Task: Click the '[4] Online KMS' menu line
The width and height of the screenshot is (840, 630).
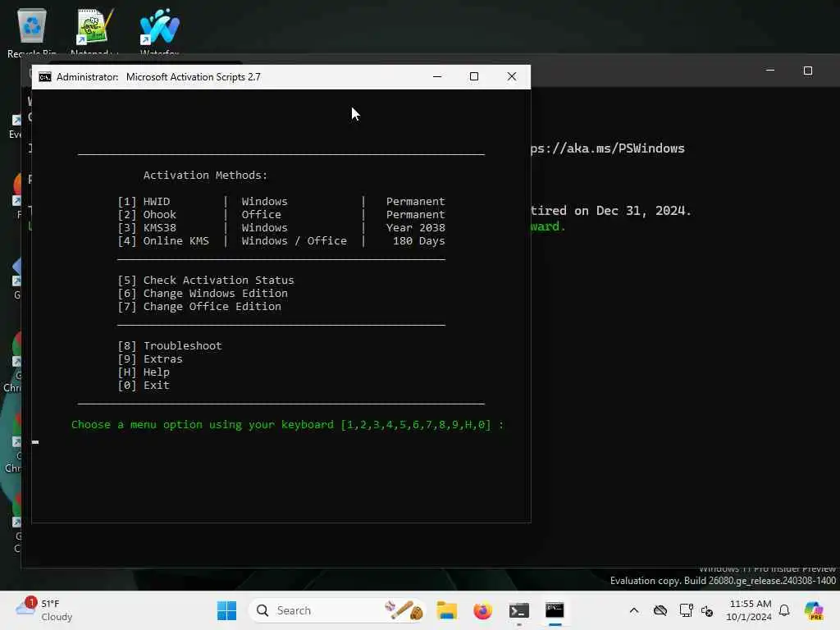Action: pos(281,241)
